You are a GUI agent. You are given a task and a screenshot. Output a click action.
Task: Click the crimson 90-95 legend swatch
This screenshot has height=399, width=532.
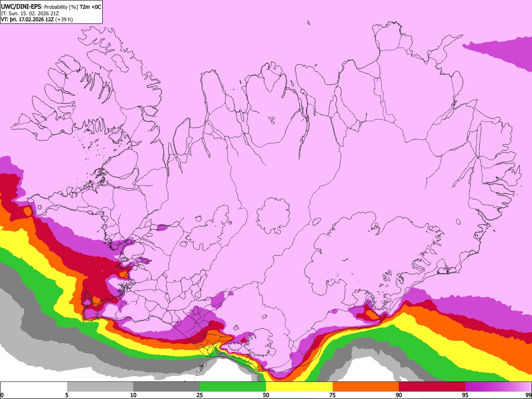point(432,387)
